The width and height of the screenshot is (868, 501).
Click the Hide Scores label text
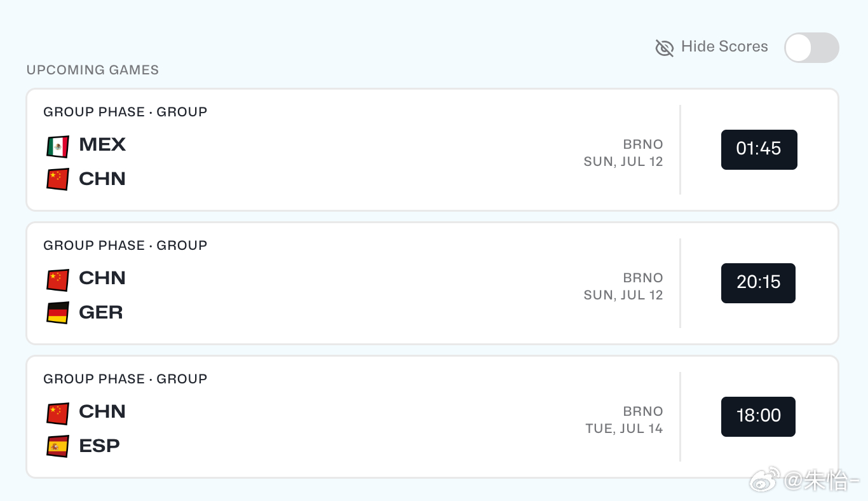click(x=724, y=46)
